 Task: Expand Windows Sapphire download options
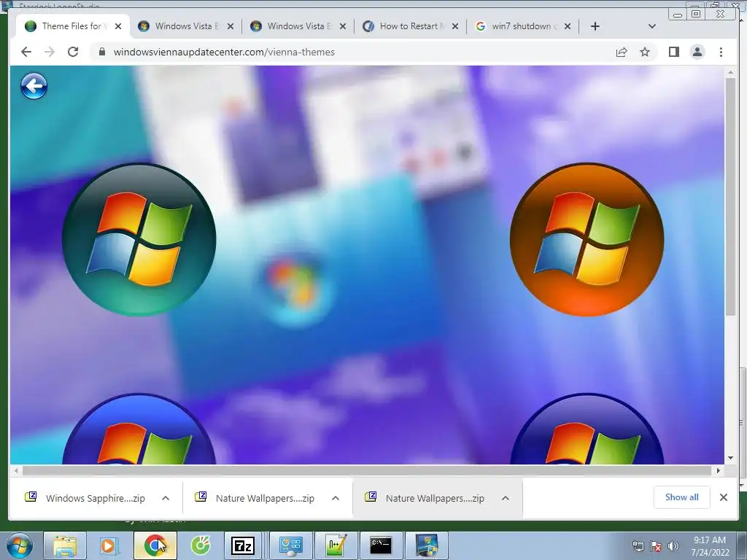[x=166, y=498]
